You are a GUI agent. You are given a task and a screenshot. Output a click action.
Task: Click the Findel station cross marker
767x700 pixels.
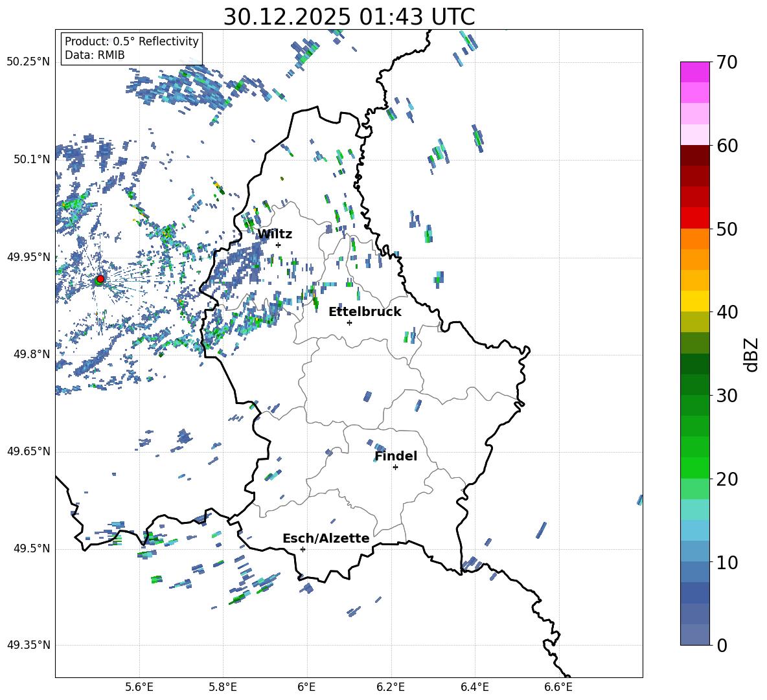coord(395,468)
